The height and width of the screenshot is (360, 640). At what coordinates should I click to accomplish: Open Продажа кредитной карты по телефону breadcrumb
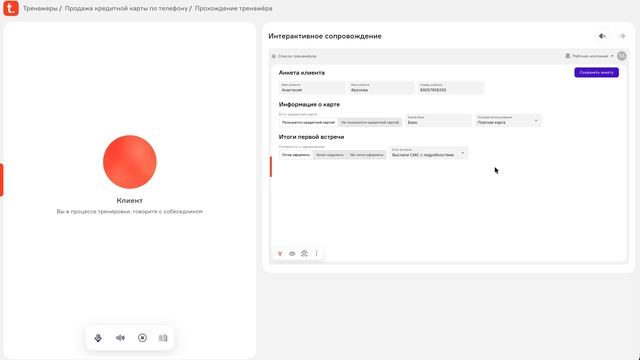(126, 8)
